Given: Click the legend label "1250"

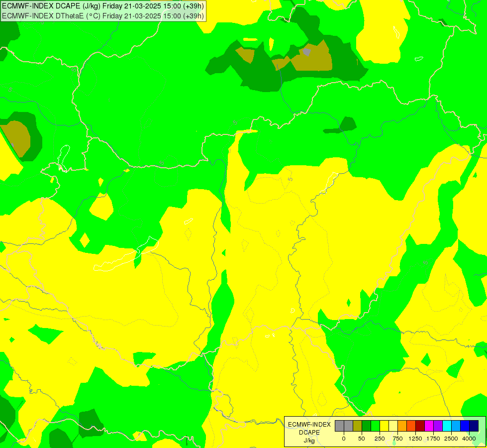Looking at the screenshot, I should click(x=415, y=439).
